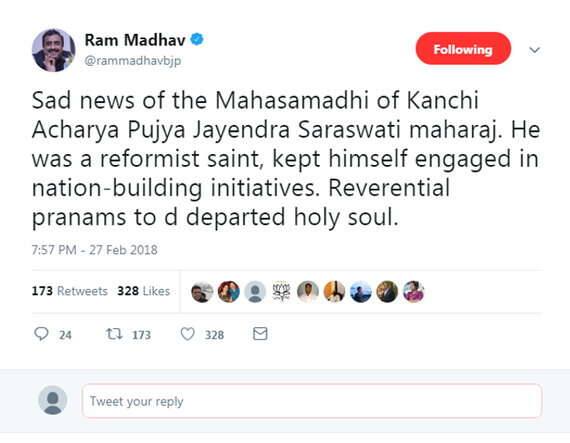
Task: Open the default grey silhouette liker avatar
Action: (x=255, y=291)
